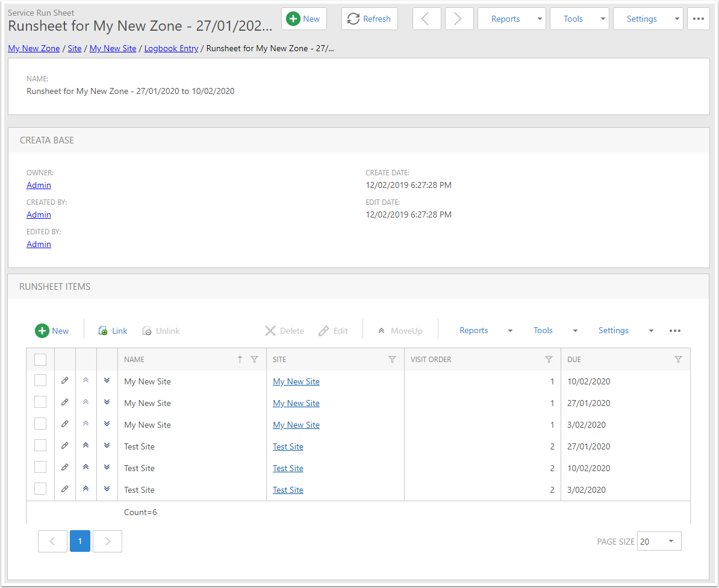Check the box for the first My New Site row
The width and height of the screenshot is (719, 588).
click(x=40, y=381)
